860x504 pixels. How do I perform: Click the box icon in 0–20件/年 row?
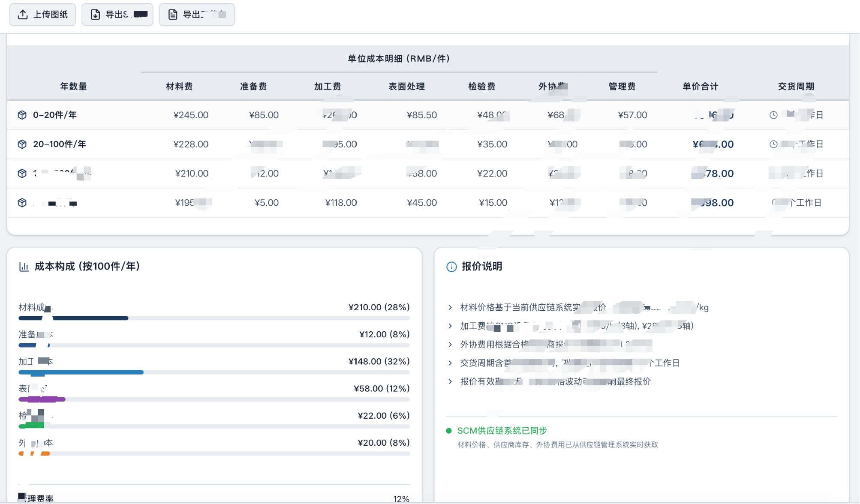(22, 115)
